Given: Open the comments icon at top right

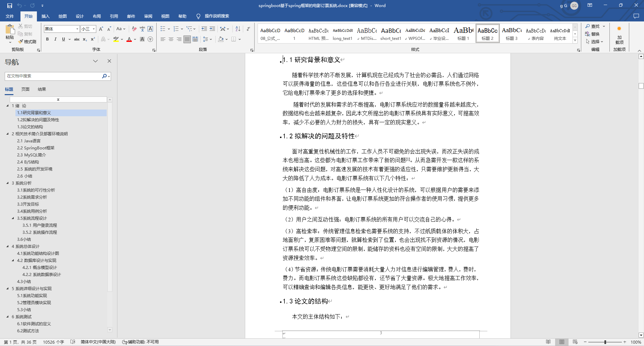Looking at the screenshot, I should click(636, 16).
